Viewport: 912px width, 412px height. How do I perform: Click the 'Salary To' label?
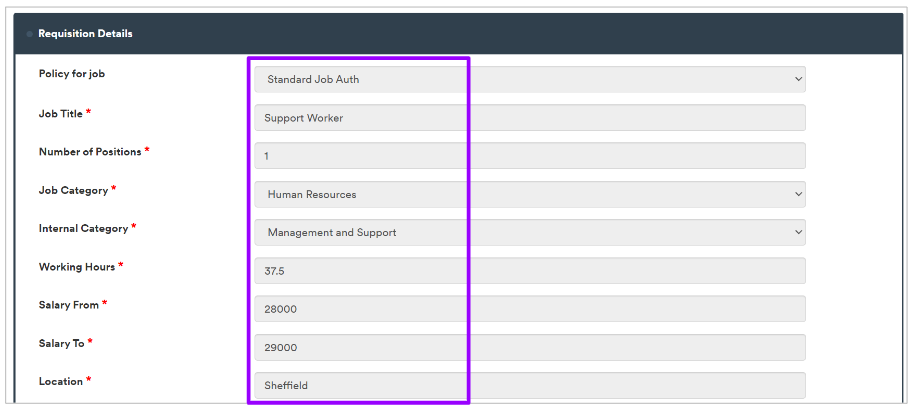pyautogui.click(x=61, y=343)
